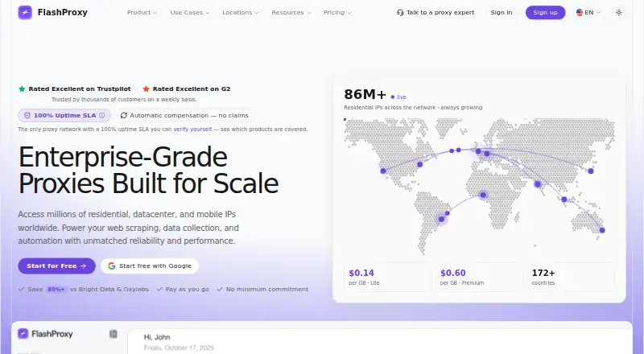Click the red G2 star icon

coord(146,88)
